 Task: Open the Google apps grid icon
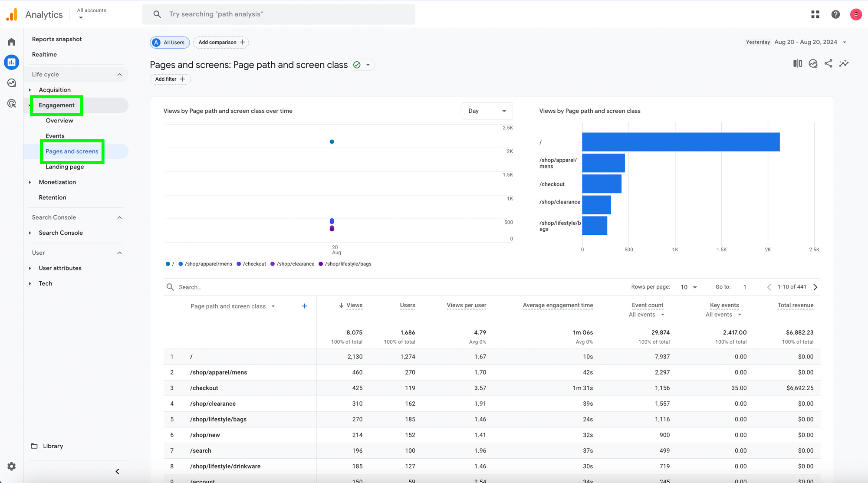point(815,14)
